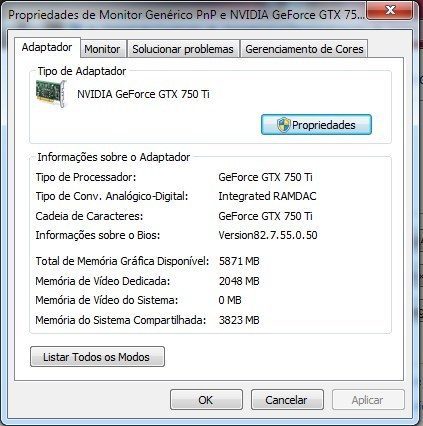The width and height of the screenshot is (423, 426).
Task: Click the Integrated RAMDAC value
Action: point(267,196)
